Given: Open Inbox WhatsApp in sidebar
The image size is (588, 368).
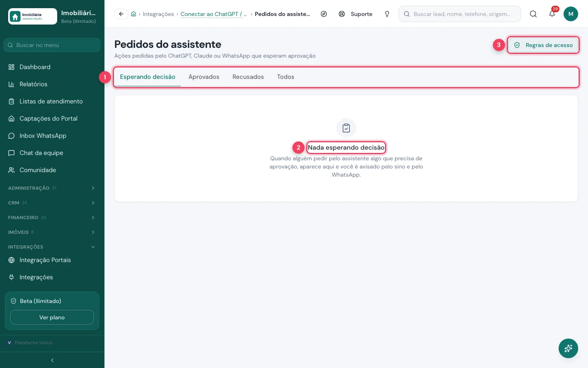Looking at the screenshot, I should pyautogui.click(x=52, y=136).
